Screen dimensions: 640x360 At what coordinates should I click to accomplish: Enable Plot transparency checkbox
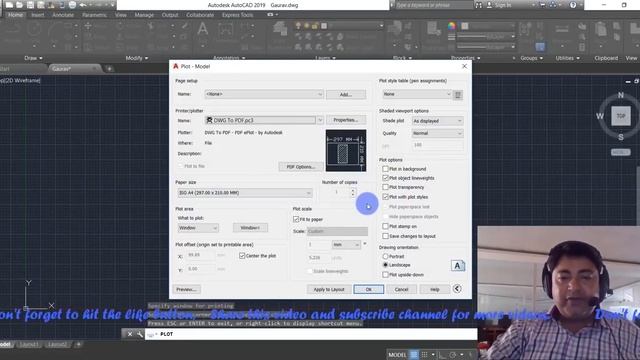385,187
